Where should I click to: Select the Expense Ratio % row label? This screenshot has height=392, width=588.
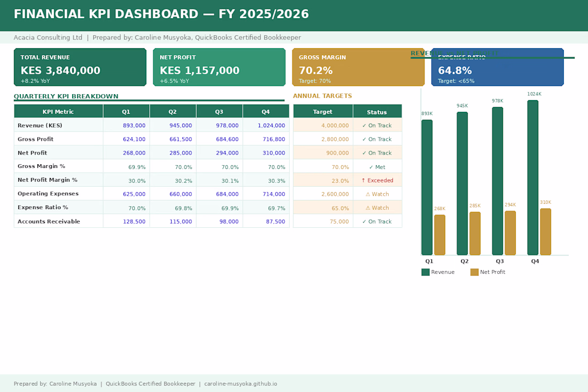[43, 207]
